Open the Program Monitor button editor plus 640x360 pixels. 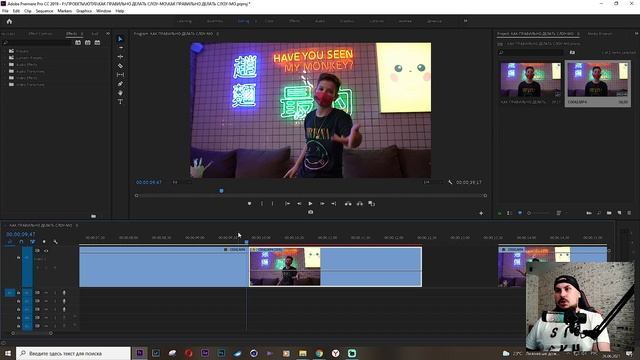pos(481,213)
